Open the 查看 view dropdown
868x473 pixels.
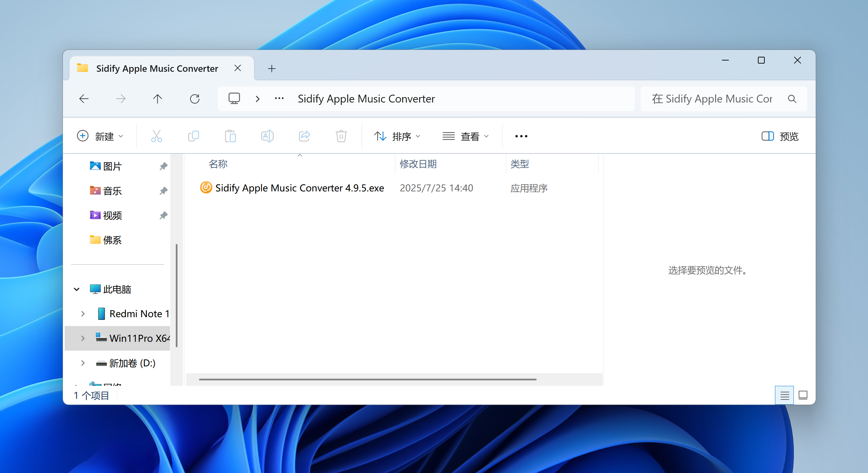point(465,136)
